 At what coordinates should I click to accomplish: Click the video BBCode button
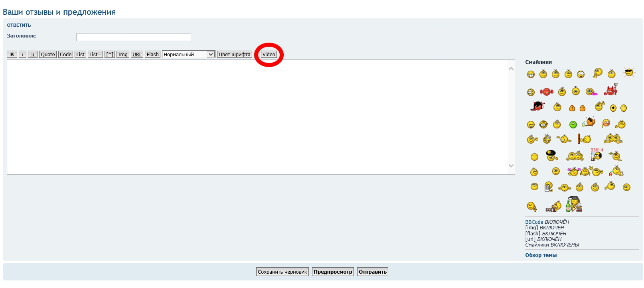tap(269, 55)
